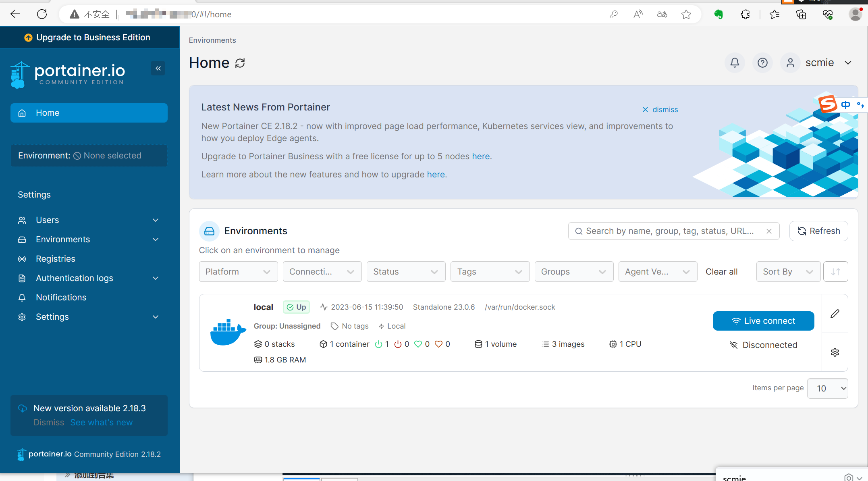Click the '3 images' count
868x481 pixels.
click(x=563, y=344)
